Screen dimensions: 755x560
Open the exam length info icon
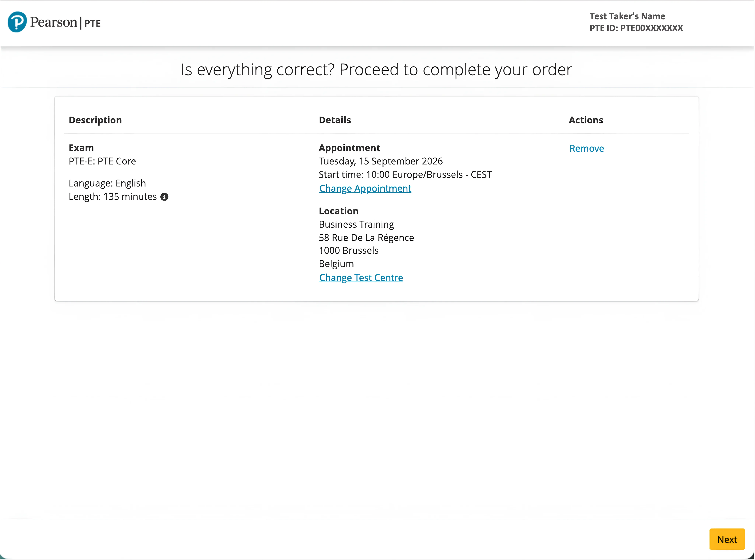[164, 197]
